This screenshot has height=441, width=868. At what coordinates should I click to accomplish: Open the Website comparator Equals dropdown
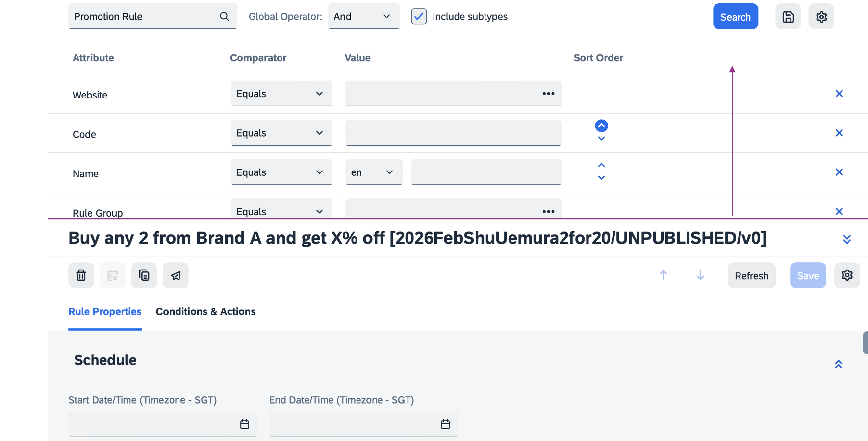(x=281, y=94)
